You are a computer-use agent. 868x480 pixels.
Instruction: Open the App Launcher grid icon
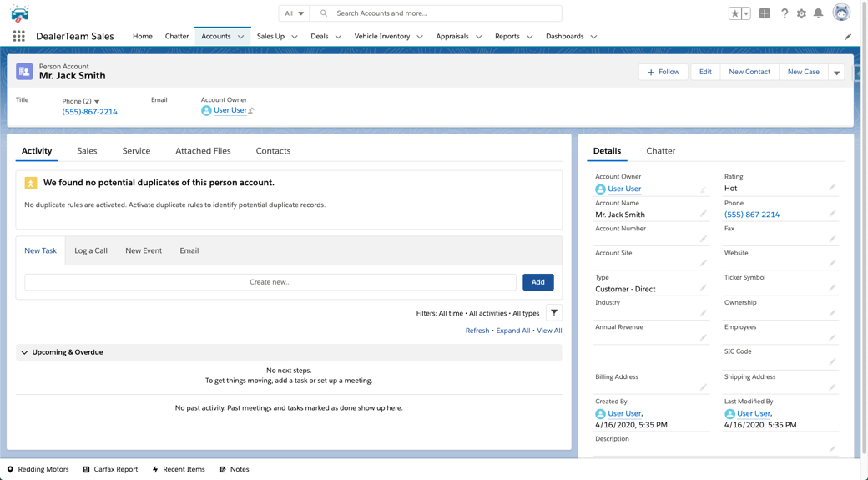[19, 36]
